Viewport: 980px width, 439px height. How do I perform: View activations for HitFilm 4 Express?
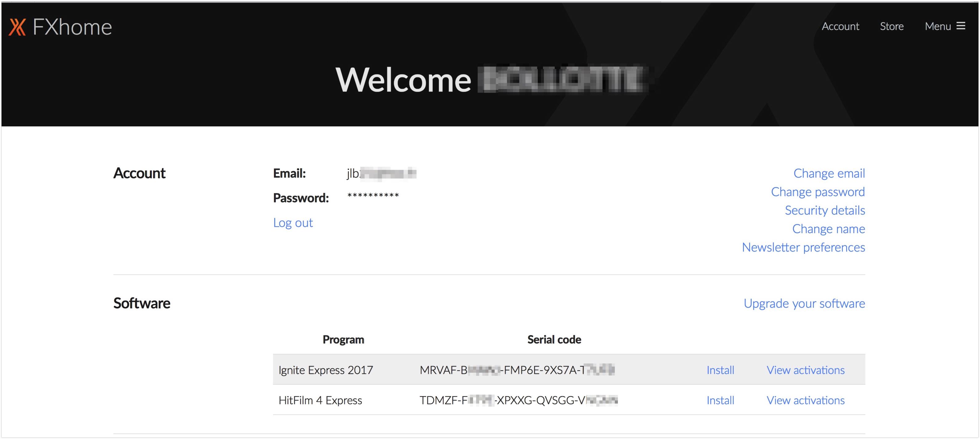coord(805,400)
